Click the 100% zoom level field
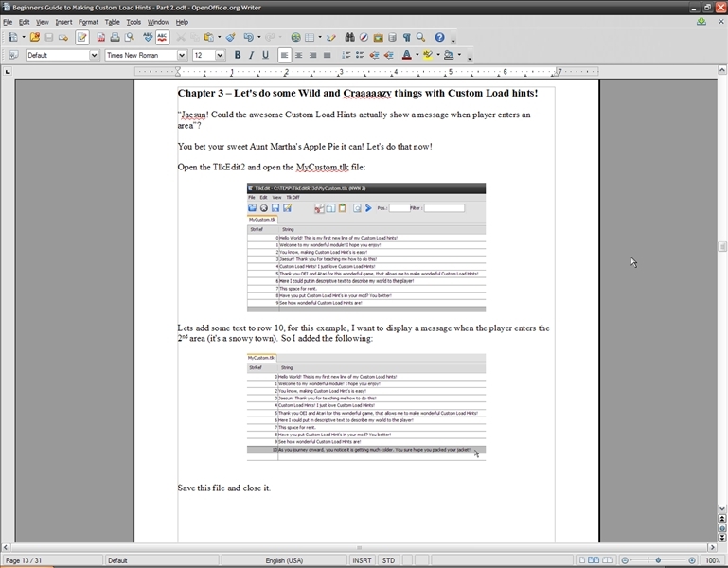The width and height of the screenshot is (728, 568). 713,560
